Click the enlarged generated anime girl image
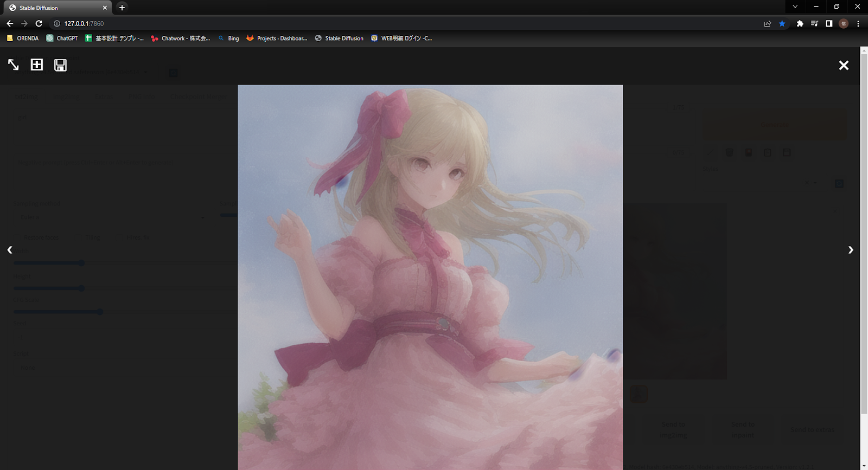 430,277
